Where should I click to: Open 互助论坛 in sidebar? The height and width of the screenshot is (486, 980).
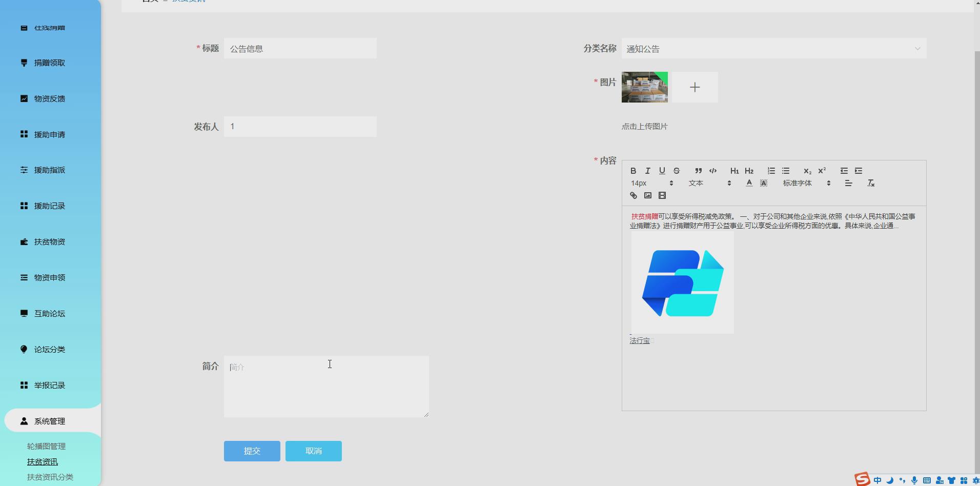(x=50, y=313)
